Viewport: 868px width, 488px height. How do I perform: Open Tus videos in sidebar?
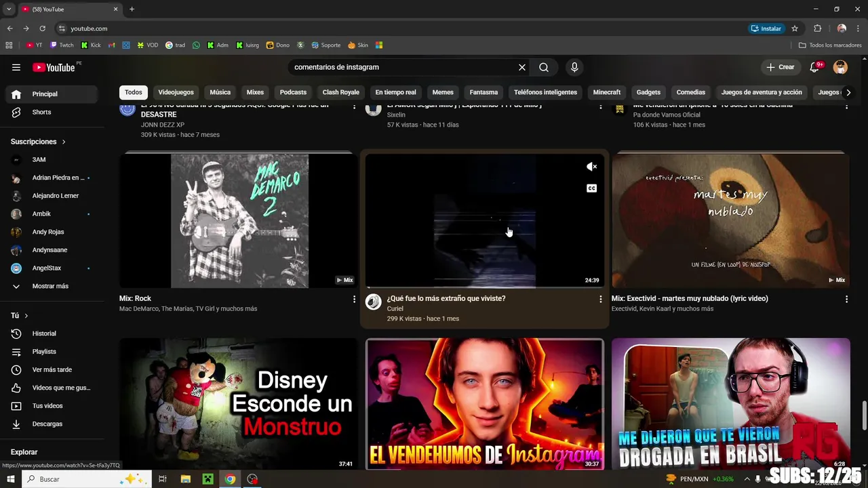(x=49, y=406)
